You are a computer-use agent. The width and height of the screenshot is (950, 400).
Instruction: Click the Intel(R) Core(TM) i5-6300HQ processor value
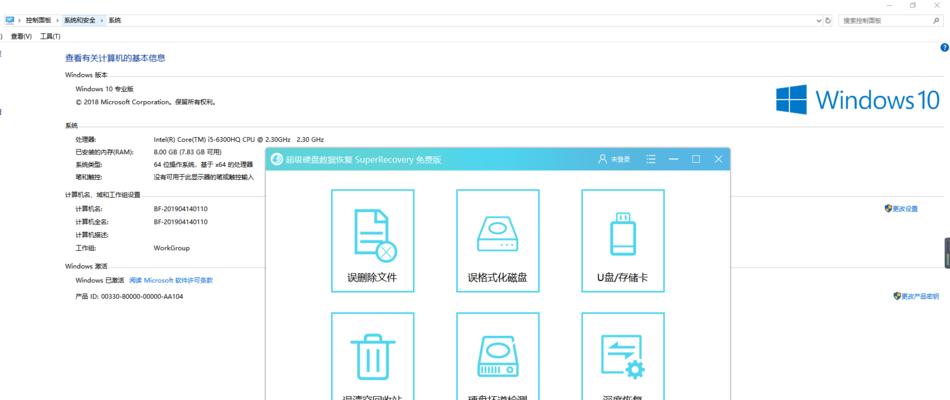[239, 139]
